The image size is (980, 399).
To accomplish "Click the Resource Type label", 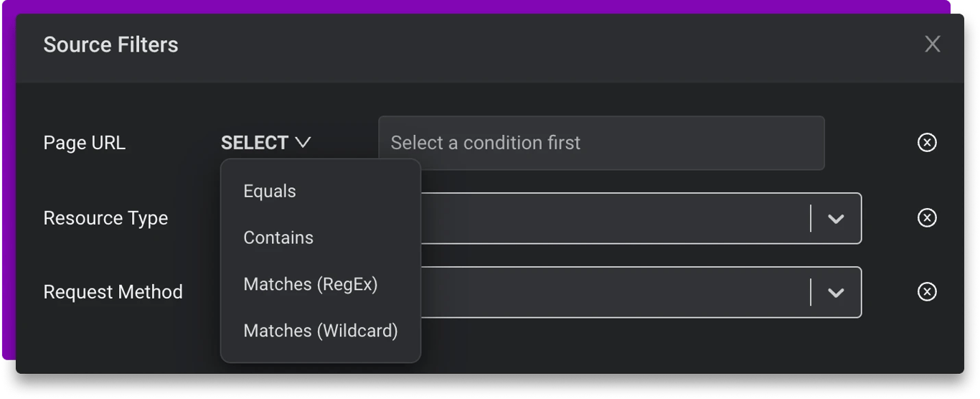I will 105,218.
